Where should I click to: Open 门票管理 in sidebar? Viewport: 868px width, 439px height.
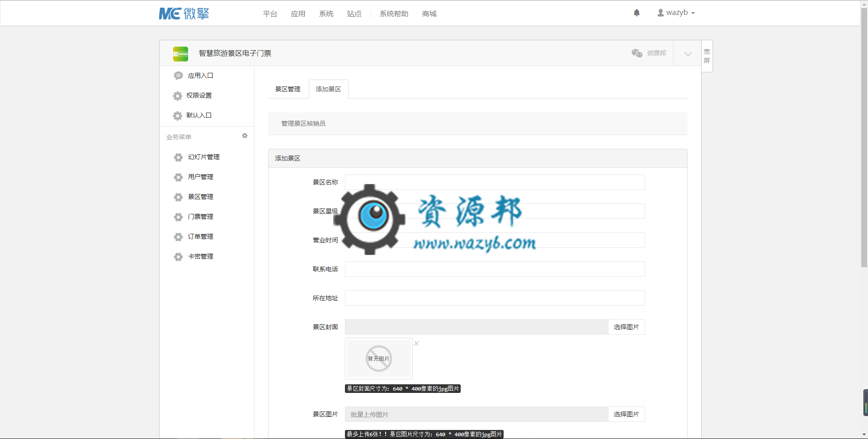pyautogui.click(x=201, y=217)
